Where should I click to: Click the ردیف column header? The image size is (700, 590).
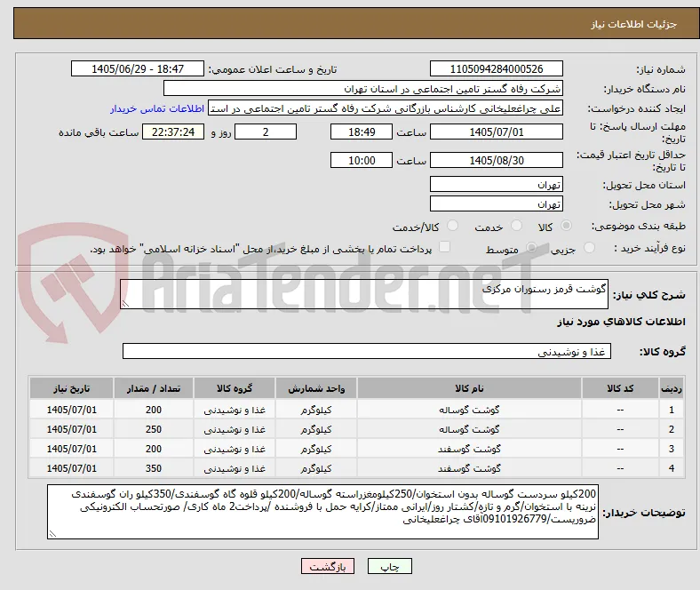pyautogui.click(x=671, y=388)
